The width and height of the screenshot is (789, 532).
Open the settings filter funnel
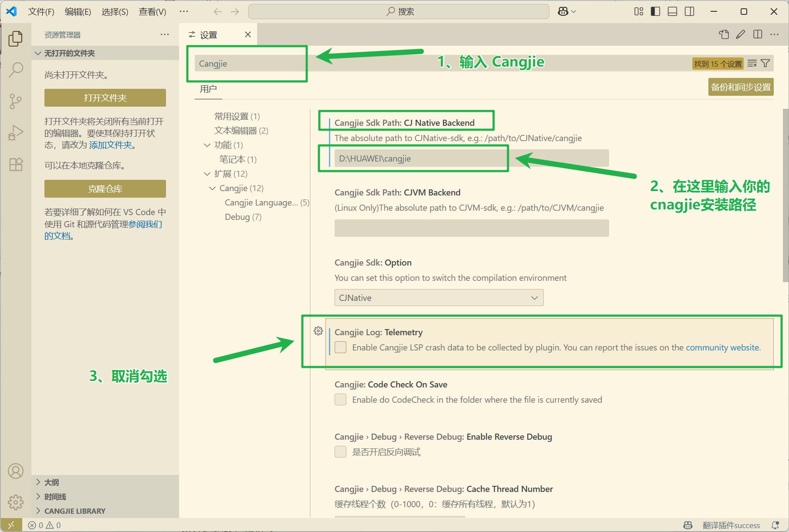click(x=765, y=64)
